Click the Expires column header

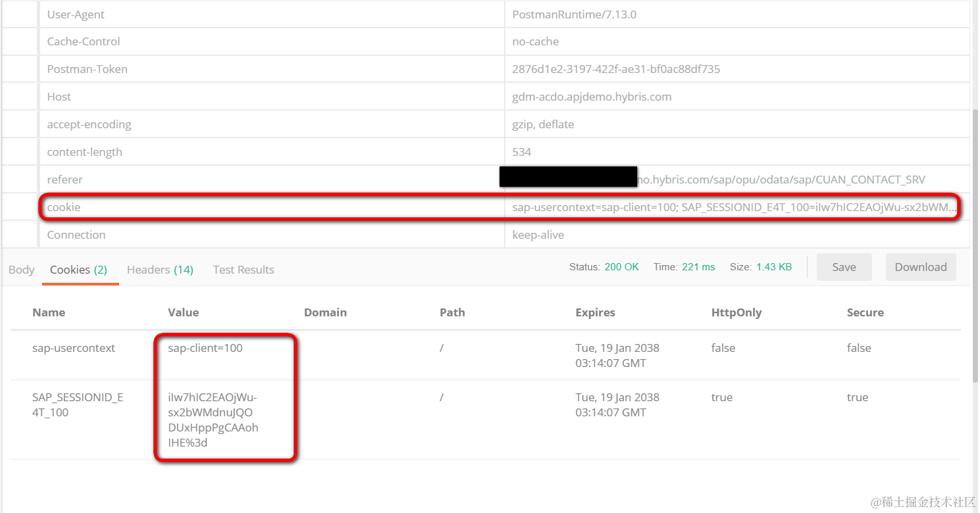pos(596,312)
